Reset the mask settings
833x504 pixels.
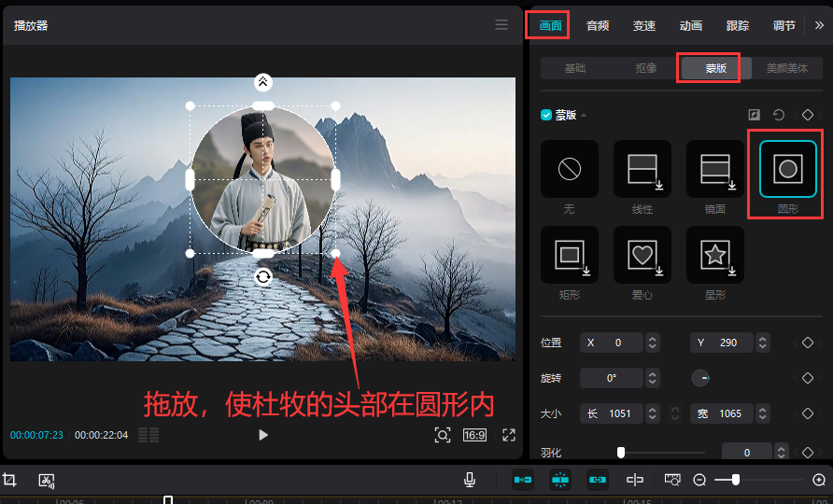click(778, 115)
